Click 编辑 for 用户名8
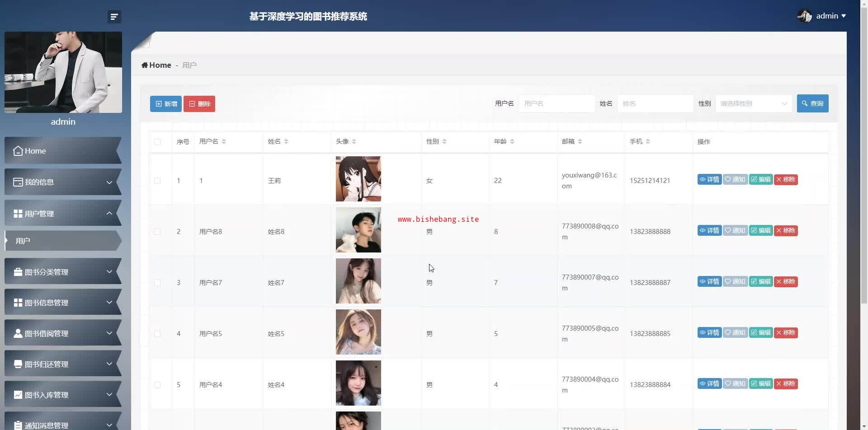Viewport: 868px width, 430px height. point(761,231)
